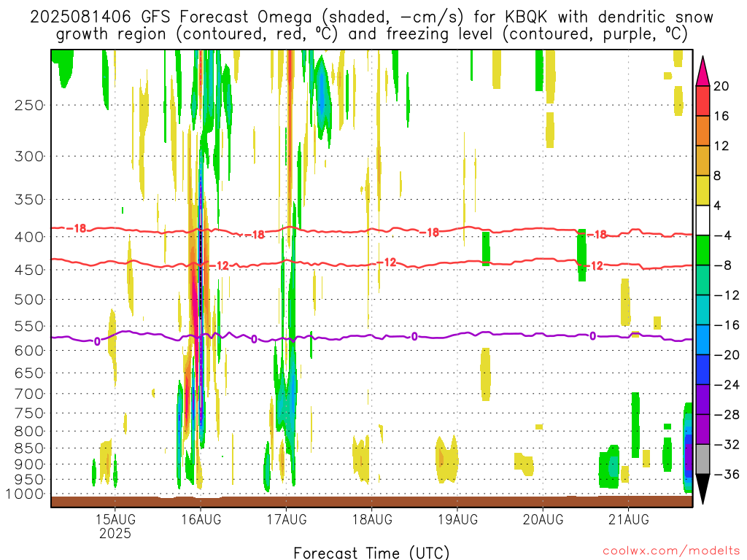Select the 650 pressure level label
Screen dimensions: 747x560
(29, 373)
